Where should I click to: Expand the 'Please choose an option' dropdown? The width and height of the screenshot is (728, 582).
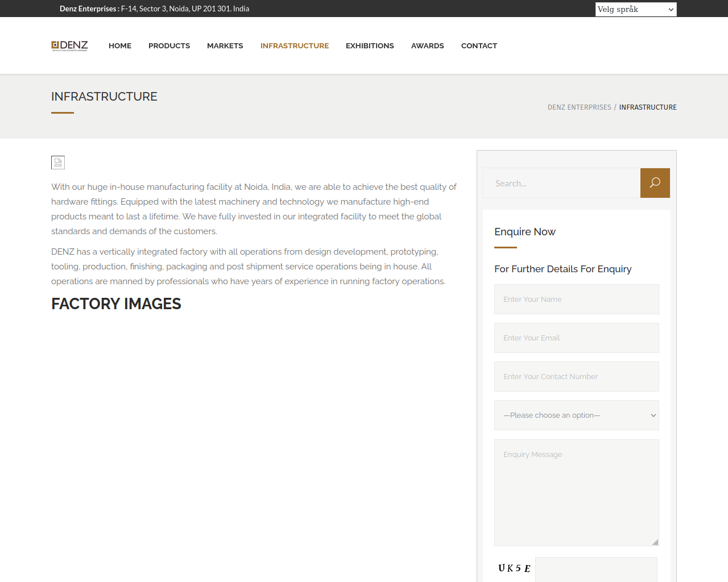coord(577,415)
